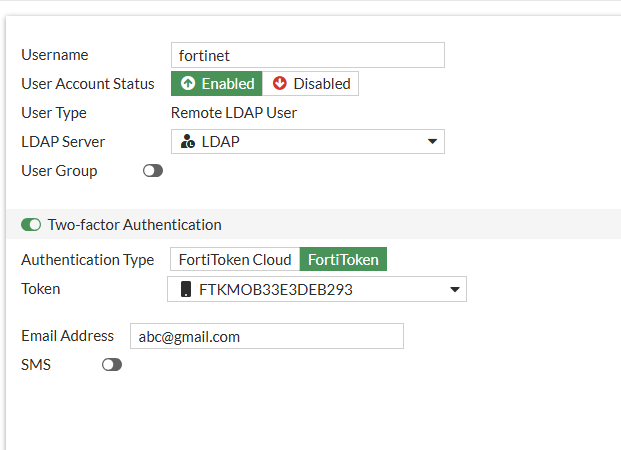Choose the FortiToken authentication type

click(x=343, y=260)
